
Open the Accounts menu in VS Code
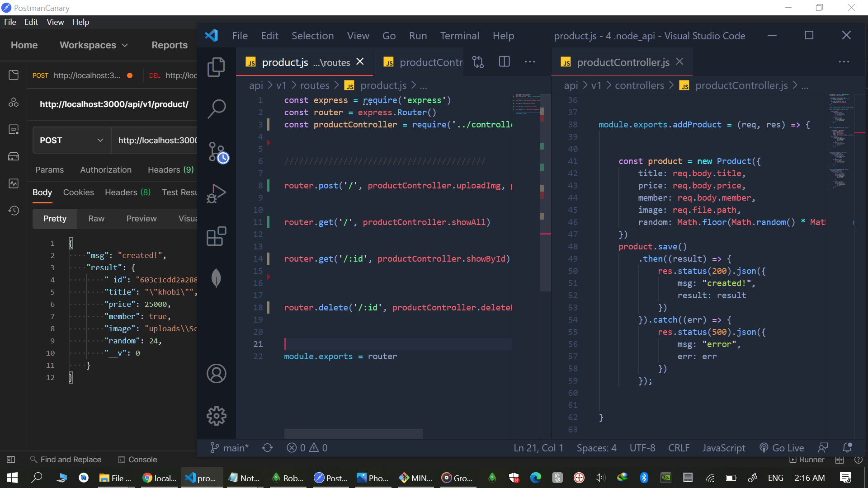(x=216, y=374)
